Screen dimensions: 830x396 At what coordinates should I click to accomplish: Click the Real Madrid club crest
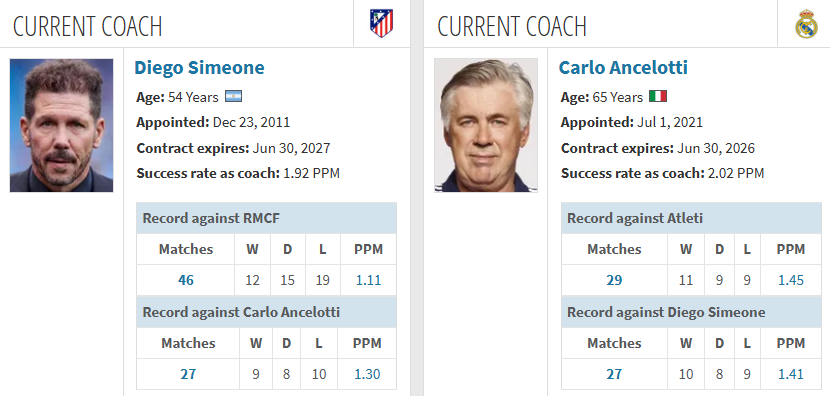[806, 24]
